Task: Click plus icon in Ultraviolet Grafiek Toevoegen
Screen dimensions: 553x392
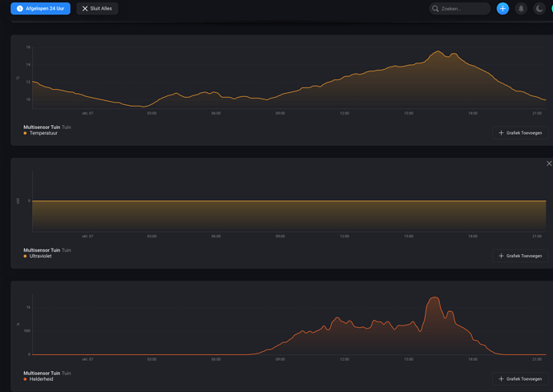Action: [x=501, y=256]
